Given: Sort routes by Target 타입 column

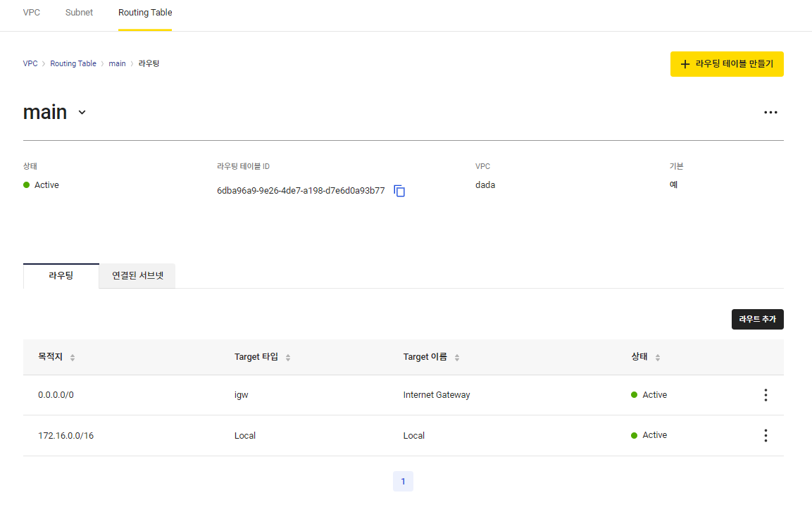Looking at the screenshot, I should coord(288,358).
